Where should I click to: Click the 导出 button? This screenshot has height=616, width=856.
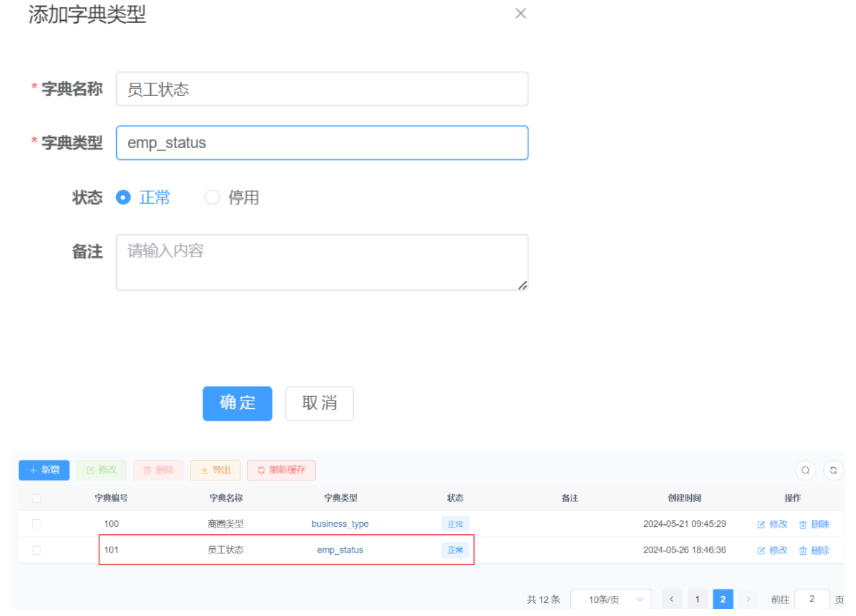(x=215, y=470)
